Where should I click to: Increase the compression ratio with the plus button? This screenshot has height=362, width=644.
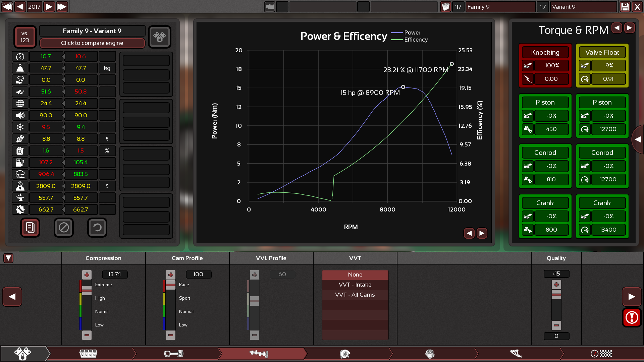point(87,275)
